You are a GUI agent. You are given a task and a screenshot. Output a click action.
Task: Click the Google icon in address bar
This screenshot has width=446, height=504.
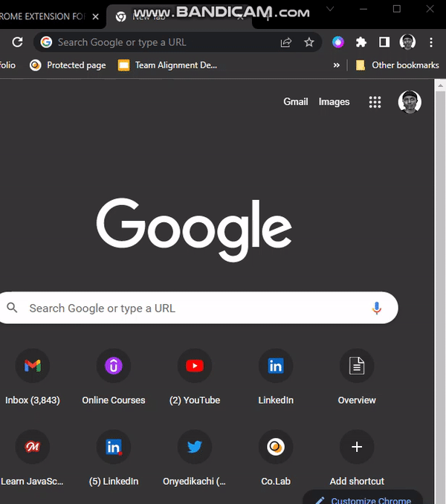(46, 42)
